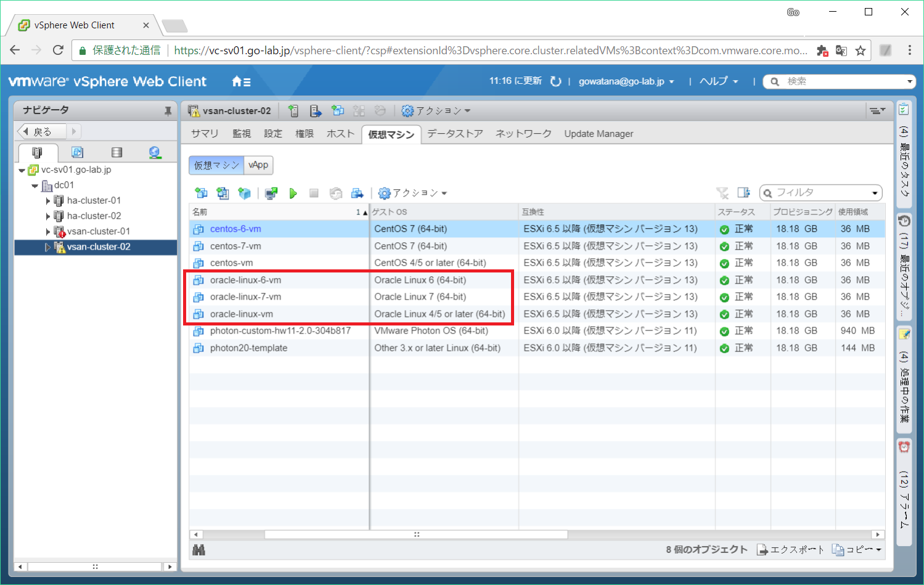The image size is (924, 585).
Task: Pin the Navigator panel
Action: (168, 111)
